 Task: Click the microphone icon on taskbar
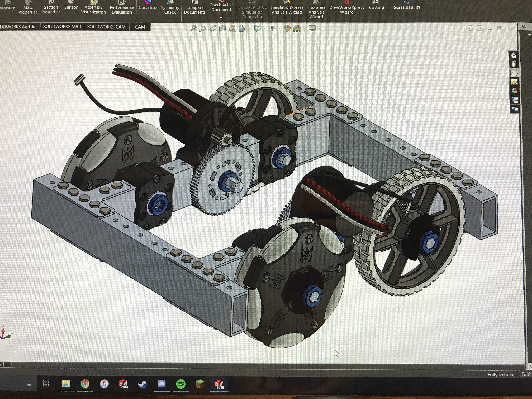(29, 383)
